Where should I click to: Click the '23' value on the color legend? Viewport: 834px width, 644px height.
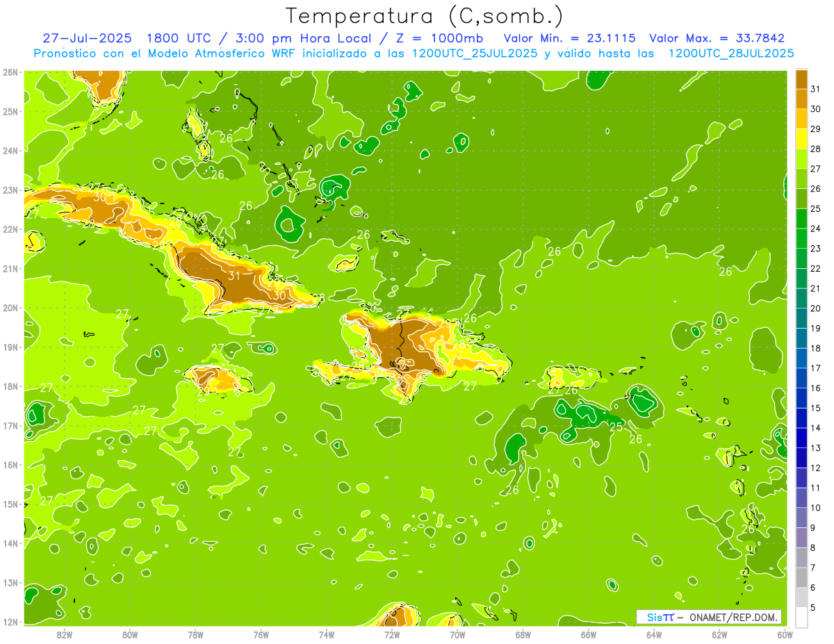pos(815,249)
